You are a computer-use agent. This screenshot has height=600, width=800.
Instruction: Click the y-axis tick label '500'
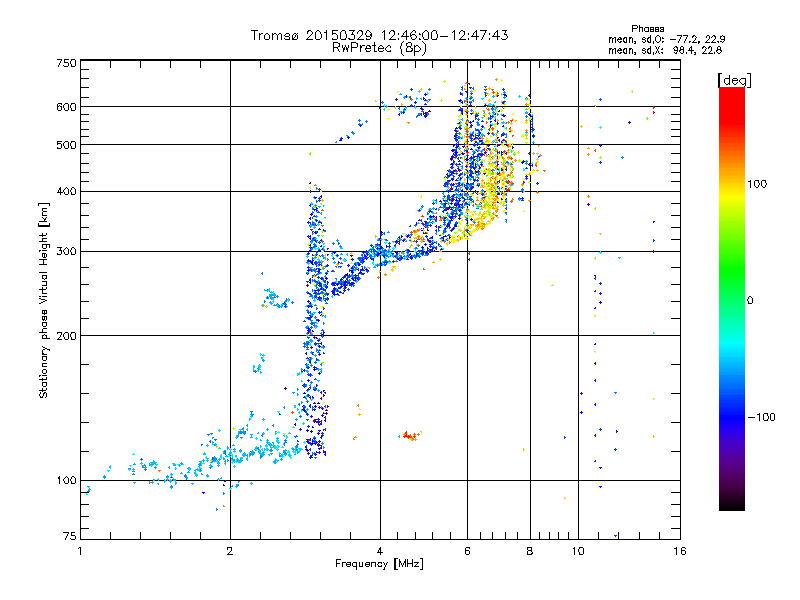click(66, 145)
